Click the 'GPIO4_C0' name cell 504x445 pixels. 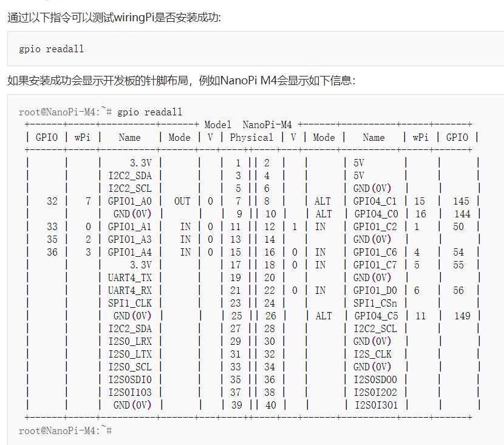pos(376,214)
